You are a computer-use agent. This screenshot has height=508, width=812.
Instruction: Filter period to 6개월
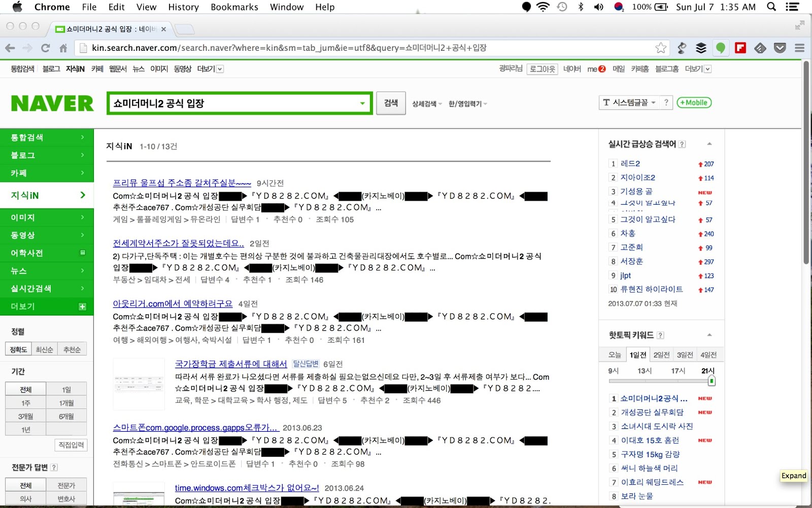(66, 416)
